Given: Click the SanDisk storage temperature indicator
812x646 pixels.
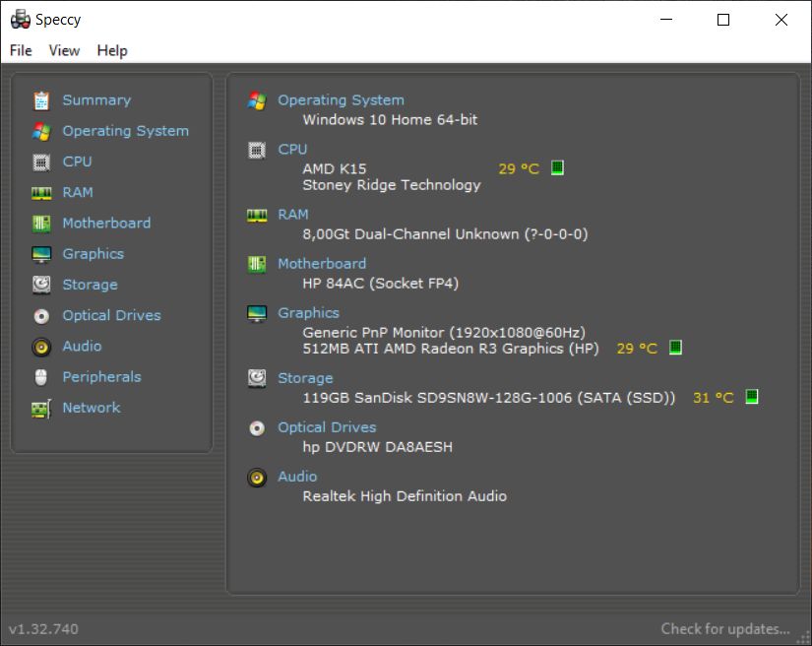Looking at the screenshot, I should (752, 397).
